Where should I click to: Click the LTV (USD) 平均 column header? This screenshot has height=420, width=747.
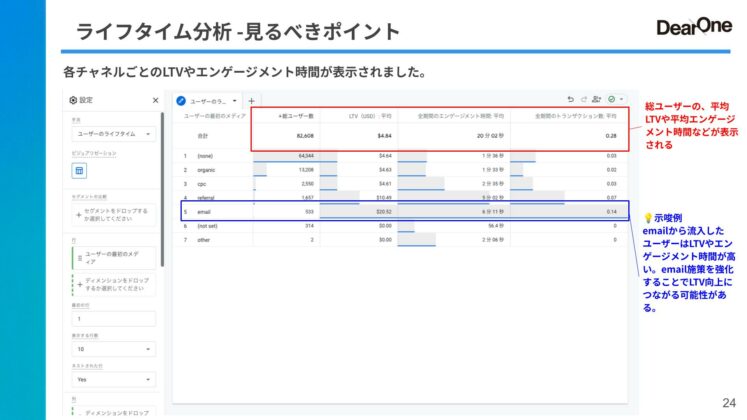click(x=370, y=116)
